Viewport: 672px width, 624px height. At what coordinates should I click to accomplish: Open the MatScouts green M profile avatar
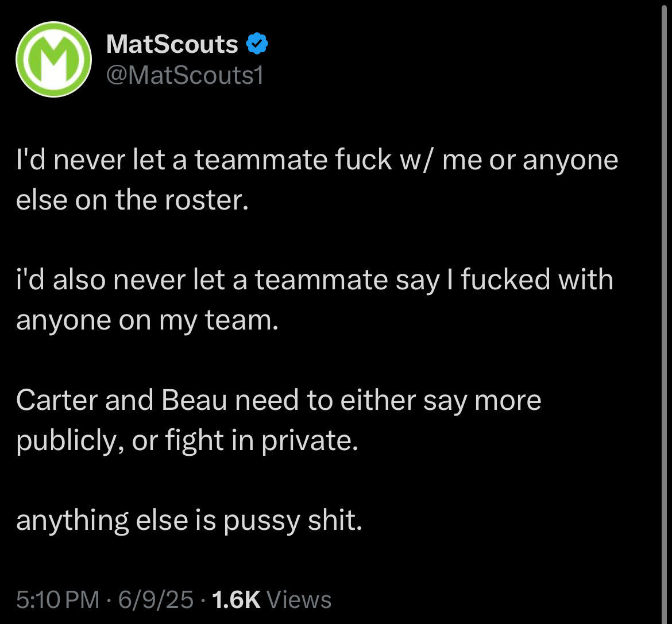pyautogui.click(x=53, y=60)
